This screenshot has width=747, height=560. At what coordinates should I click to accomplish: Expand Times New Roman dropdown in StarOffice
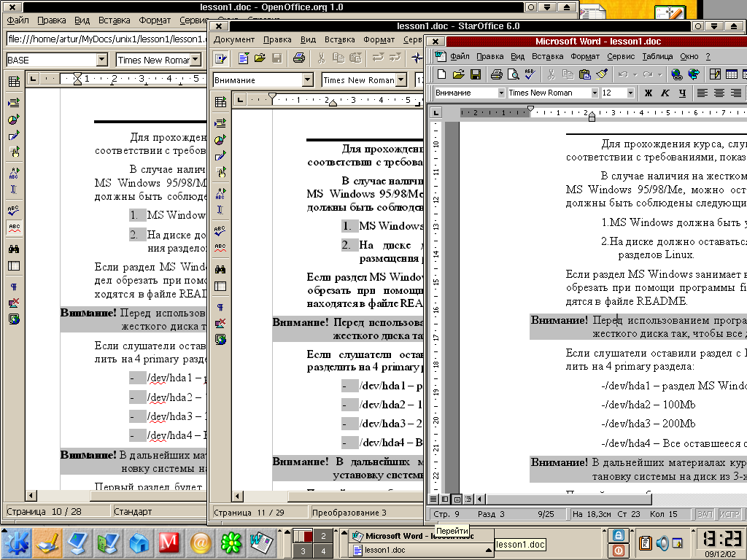(x=402, y=80)
